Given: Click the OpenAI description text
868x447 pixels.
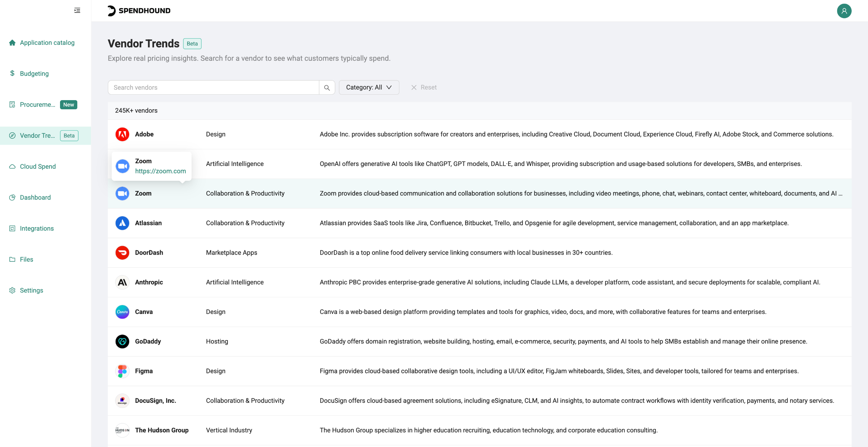Looking at the screenshot, I should (561, 164).
